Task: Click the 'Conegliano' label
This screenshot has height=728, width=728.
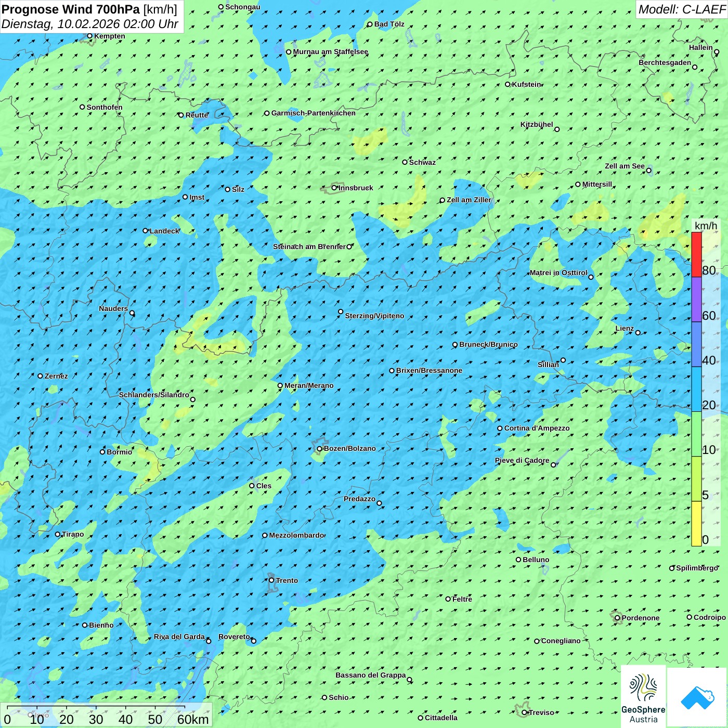Action: (x=561, y=641)
